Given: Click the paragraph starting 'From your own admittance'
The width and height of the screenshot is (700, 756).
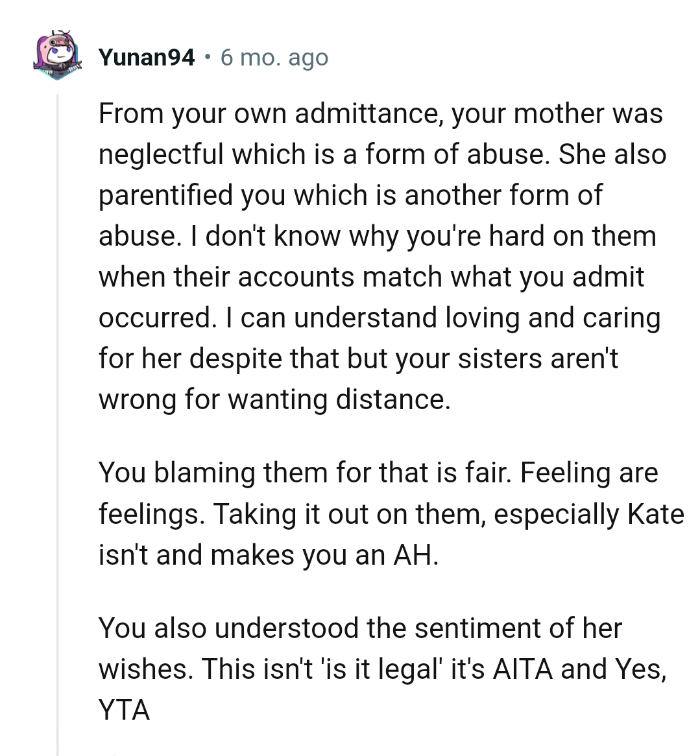Looking at the screenshot, I should [383, 257].
